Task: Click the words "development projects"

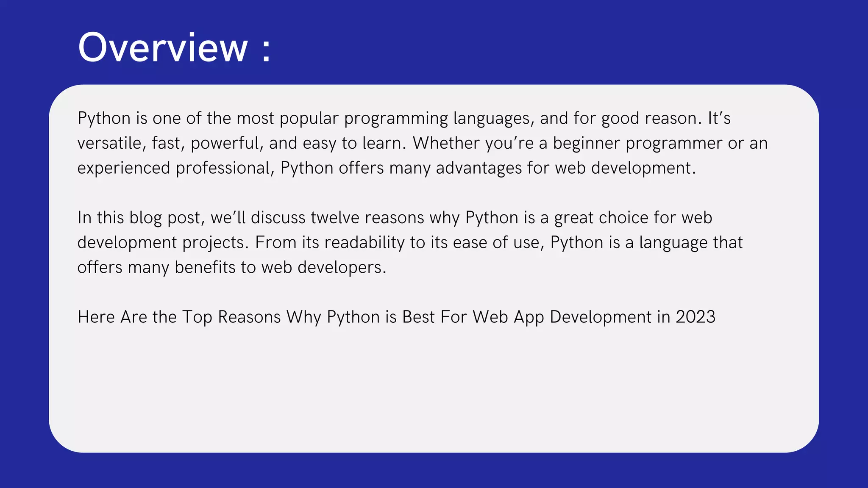Action: point(163,243)
